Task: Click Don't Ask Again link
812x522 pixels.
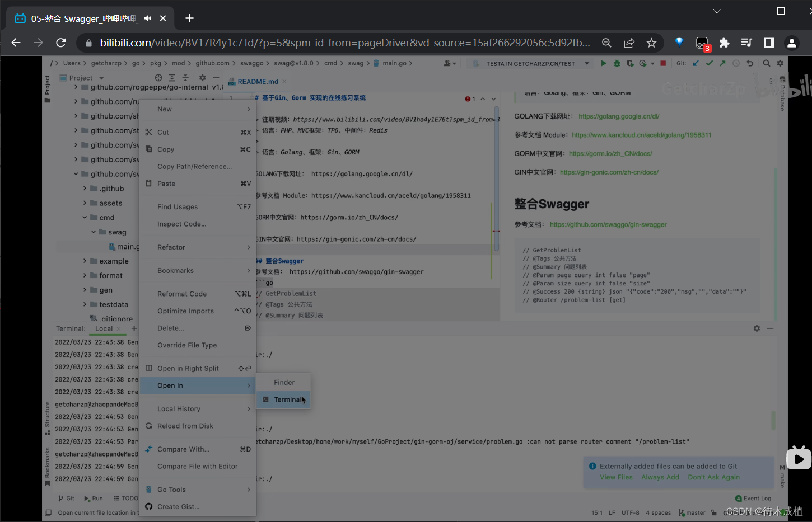Action: (714, 477)
